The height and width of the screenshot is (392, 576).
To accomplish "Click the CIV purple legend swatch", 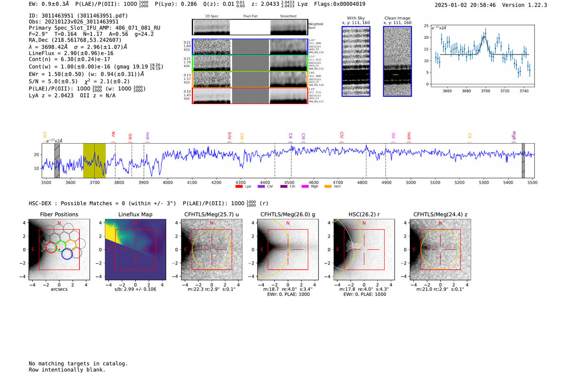I will point(261,186).
